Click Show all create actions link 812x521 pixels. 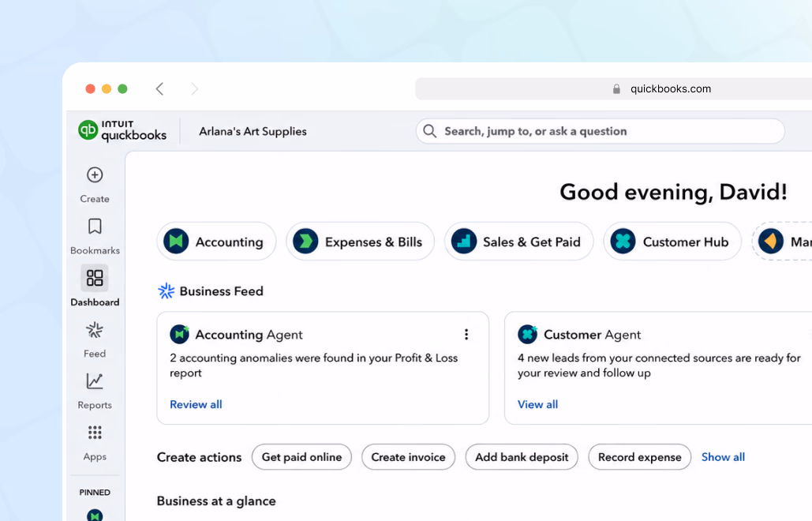pyautogui.click(x=723, y=457)
